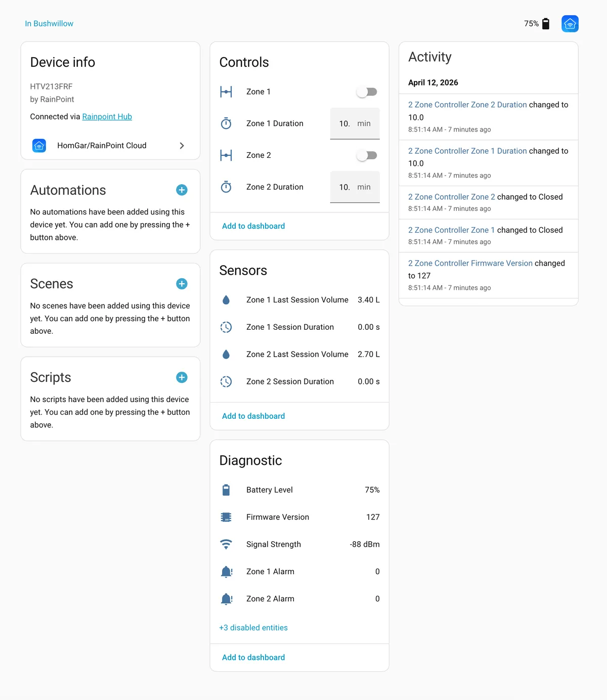Show the +3 disabled entities
607x700 pixels.
[x=253, y=628]
